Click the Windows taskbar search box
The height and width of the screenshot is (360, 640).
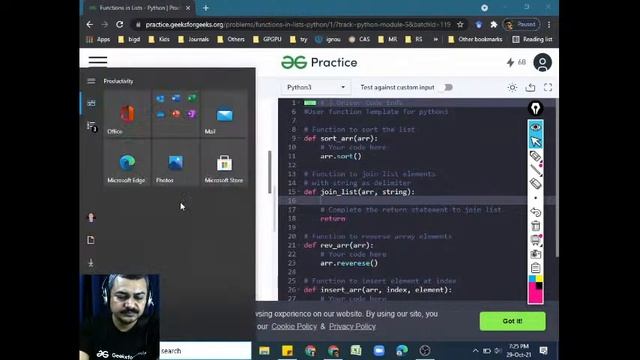click(x=205, y=351)
